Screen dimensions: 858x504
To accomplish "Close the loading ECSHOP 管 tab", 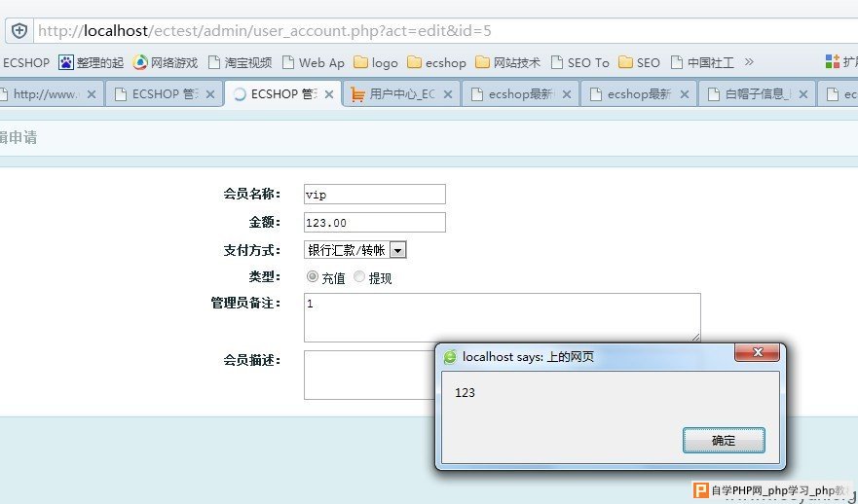I will [329, 94].
